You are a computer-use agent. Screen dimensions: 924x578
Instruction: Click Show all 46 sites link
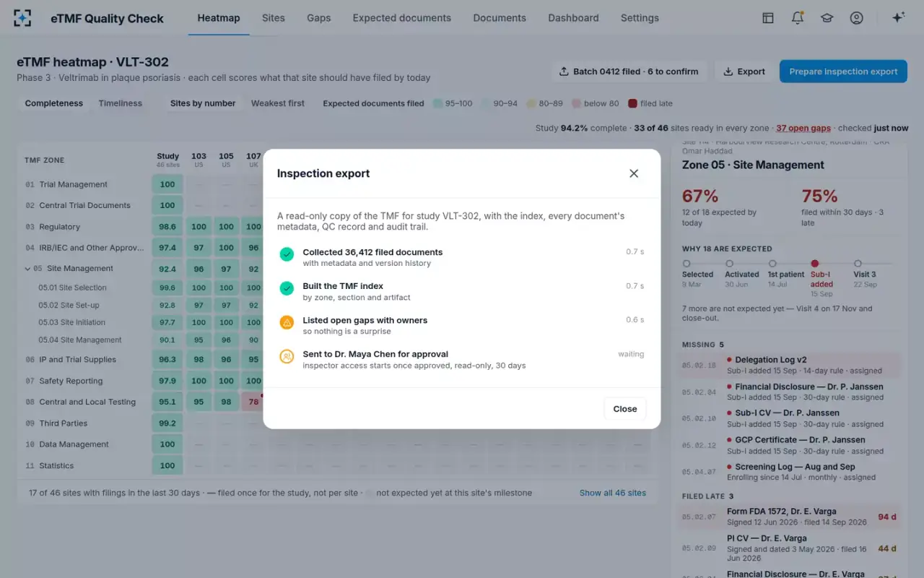coord(613,493)
